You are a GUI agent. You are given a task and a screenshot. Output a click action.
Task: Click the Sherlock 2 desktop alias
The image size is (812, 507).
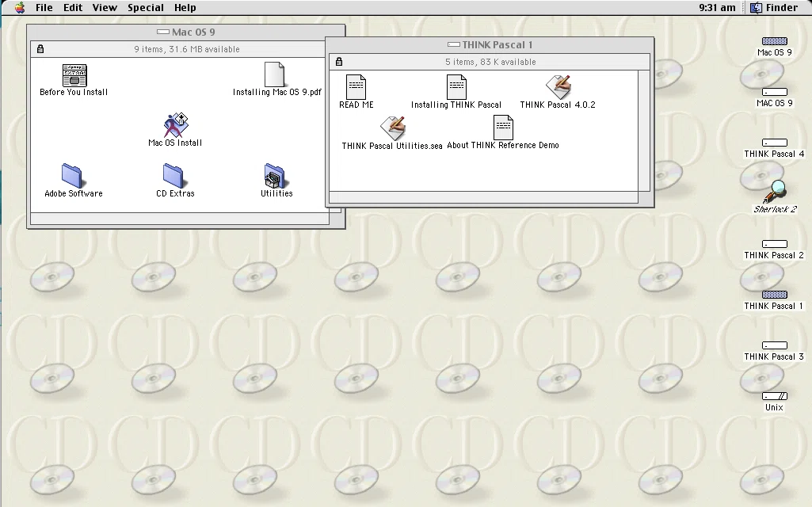pyautogui.click(x=775, y=192)
